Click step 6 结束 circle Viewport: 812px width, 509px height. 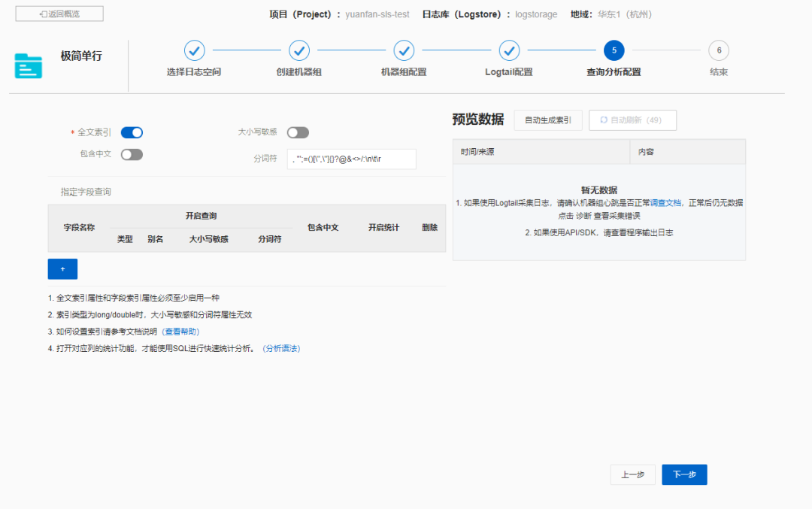[x=719, y=50]
